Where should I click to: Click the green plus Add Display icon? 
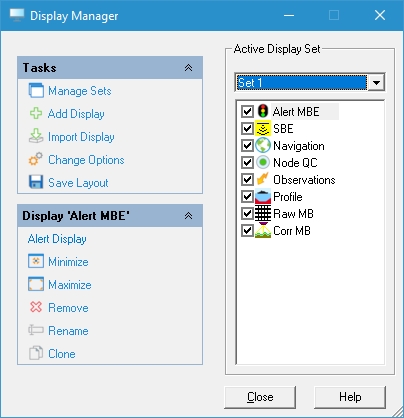(x=36, y=114)
